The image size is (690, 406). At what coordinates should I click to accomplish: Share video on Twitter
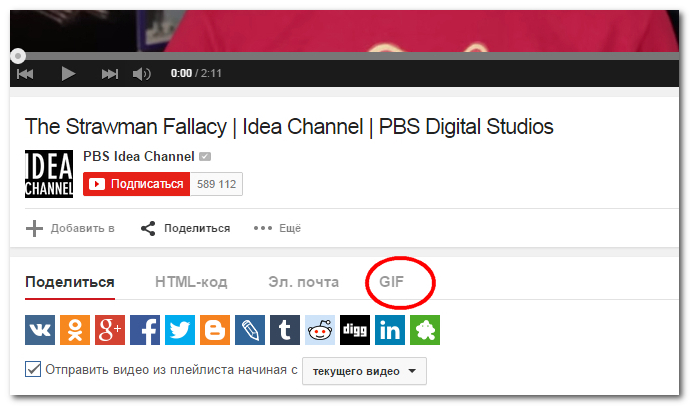coord(180,330)
